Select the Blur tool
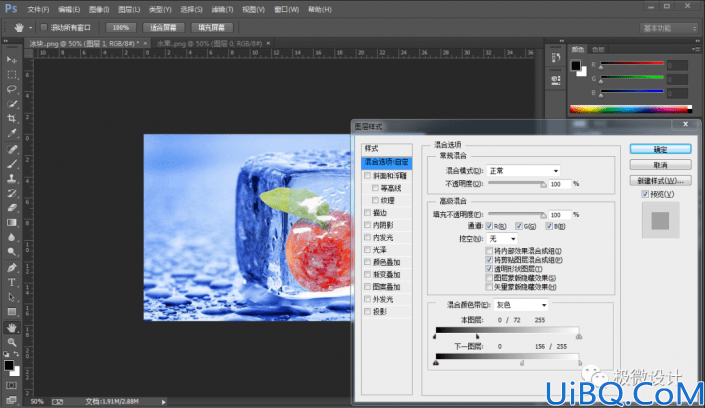Screen dimensions: 705x408 [12, 238]
